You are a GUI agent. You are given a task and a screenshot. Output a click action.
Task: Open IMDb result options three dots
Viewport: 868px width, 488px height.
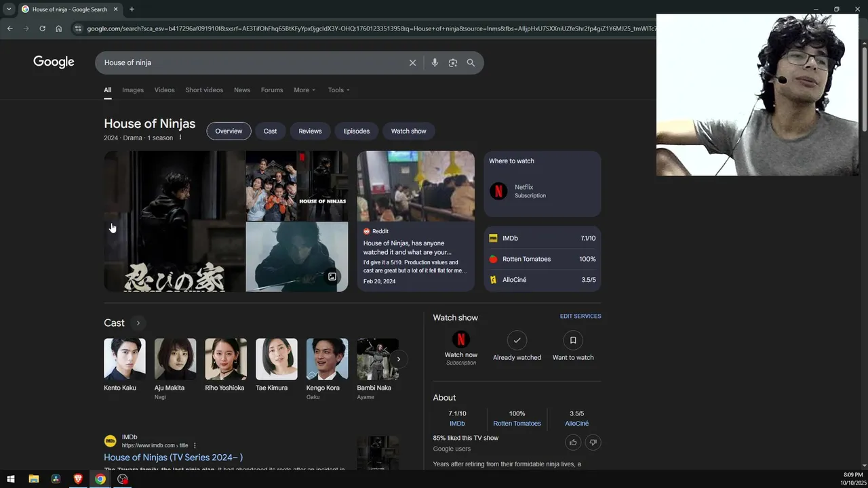[195, 445]
